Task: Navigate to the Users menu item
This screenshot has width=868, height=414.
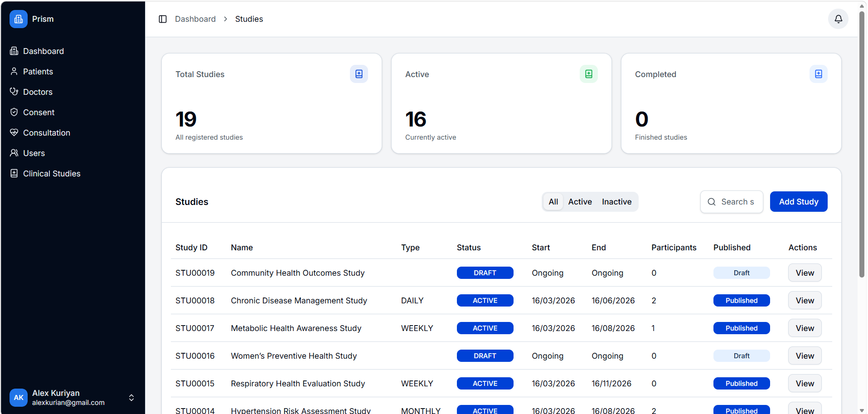Action: (34, 153)
